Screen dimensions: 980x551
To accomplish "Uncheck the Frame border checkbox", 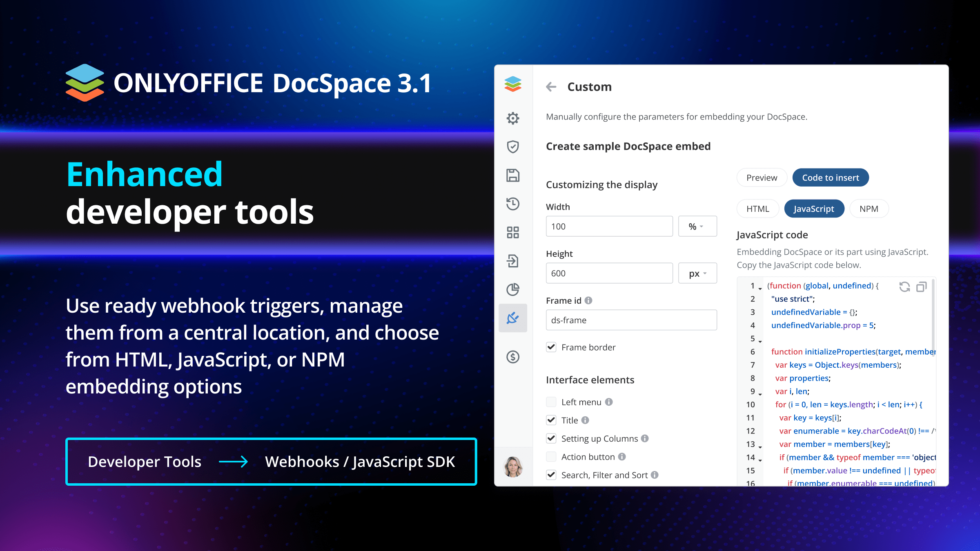I will click(x=551, y=347).
